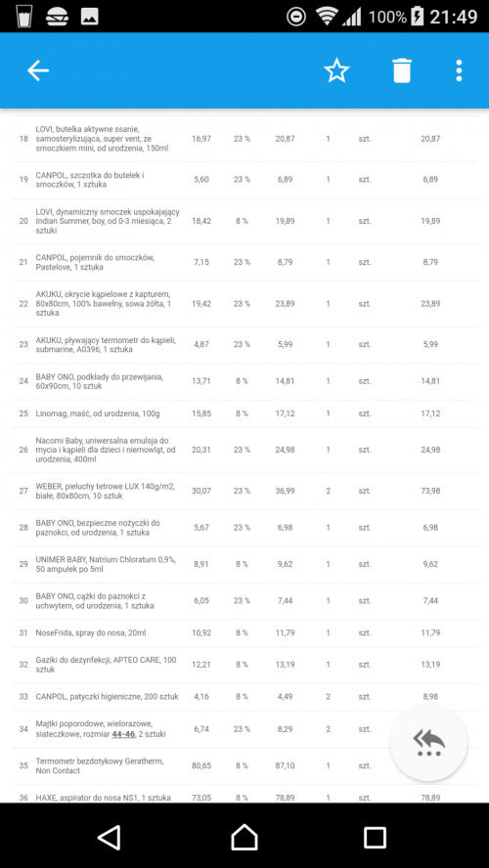
Task: Tap the Android home button
Action: point(244,838)
